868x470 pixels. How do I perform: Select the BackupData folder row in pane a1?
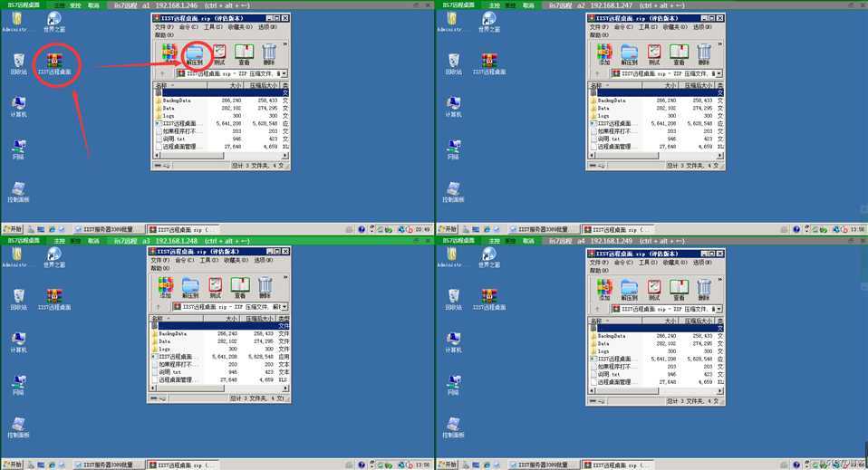pos(222,101)
